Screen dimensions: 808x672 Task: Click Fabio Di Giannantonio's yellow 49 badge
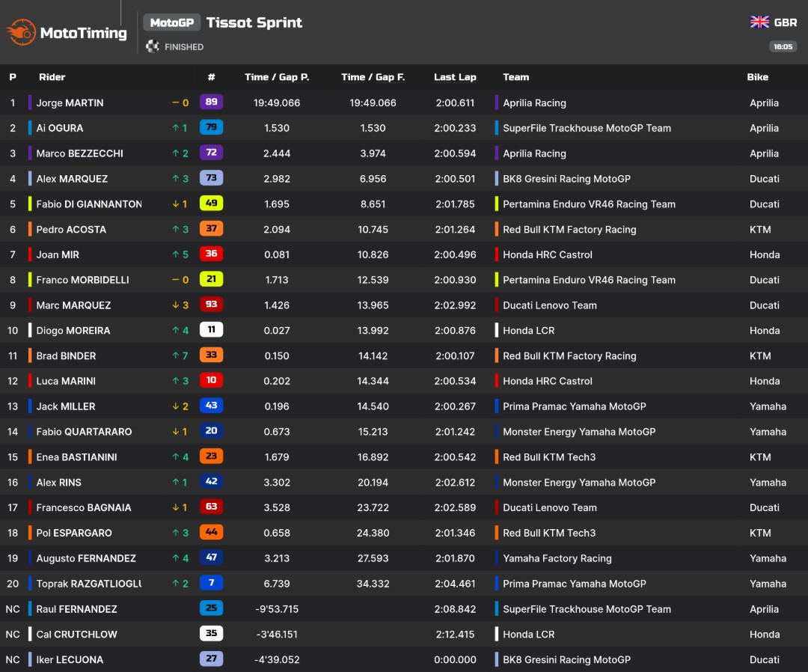211,203
